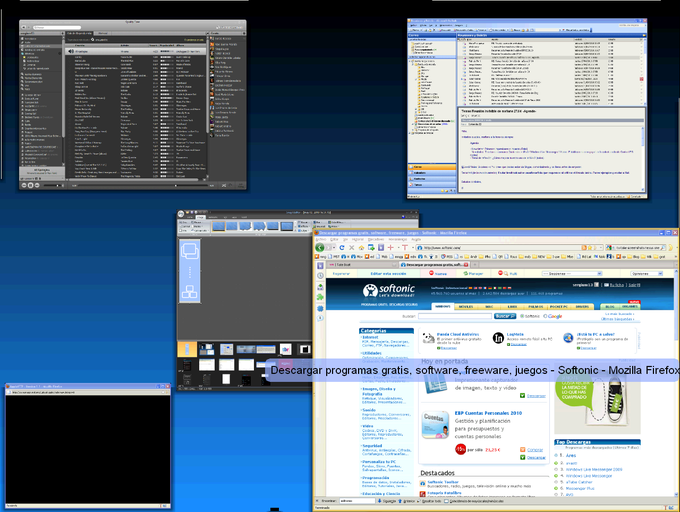This screenshot has width=680, height=512.
Task: Toggle the match case checkbox in find bar
Action: (446, 501)
